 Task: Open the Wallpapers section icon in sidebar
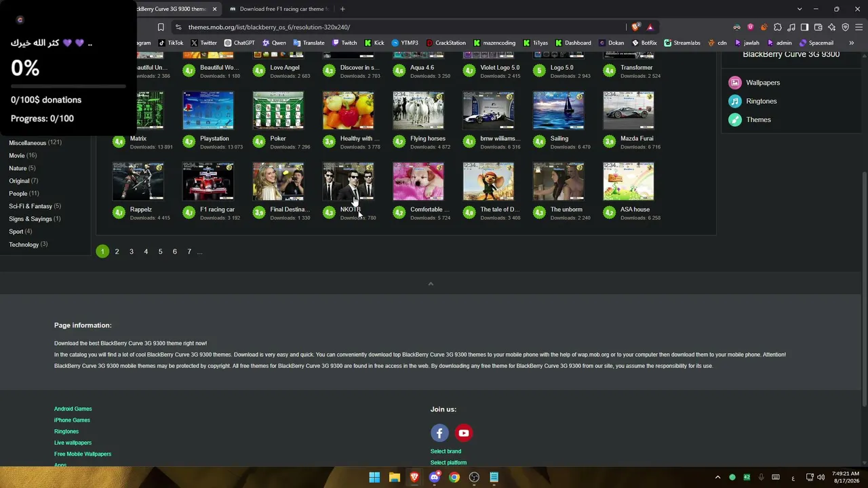click(735, 83)
